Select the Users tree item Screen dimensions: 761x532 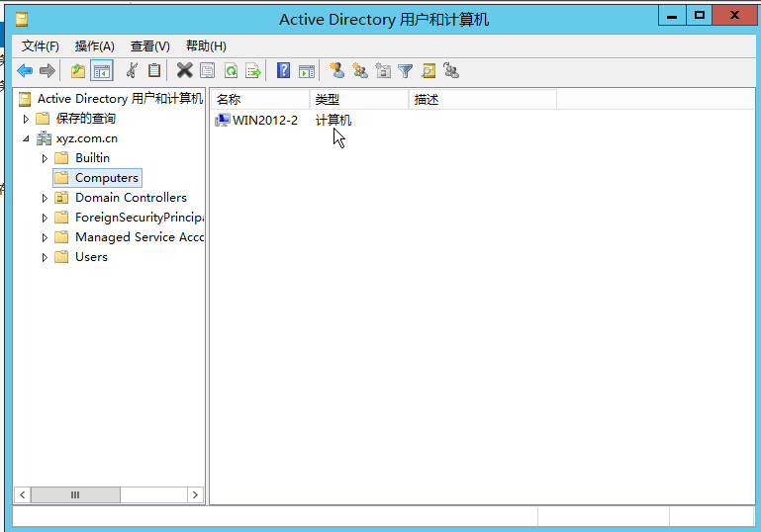pyautogui.click(x=91, y=257)
